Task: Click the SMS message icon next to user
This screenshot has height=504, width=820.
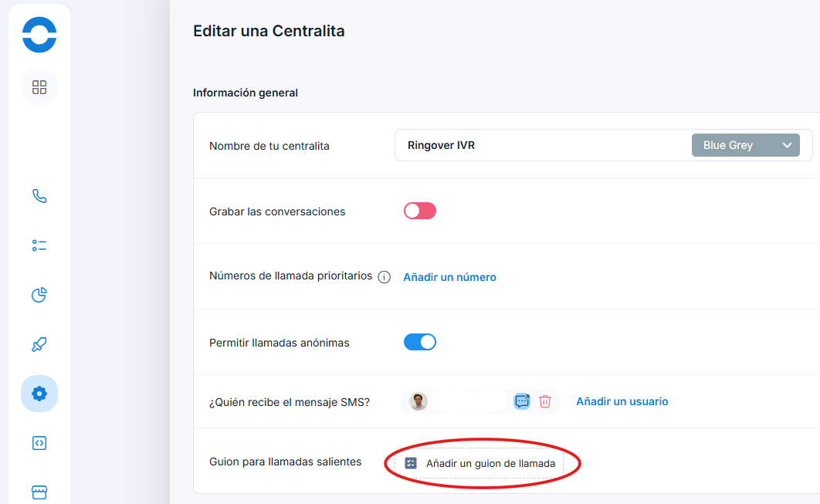Action: click(522, 401)
